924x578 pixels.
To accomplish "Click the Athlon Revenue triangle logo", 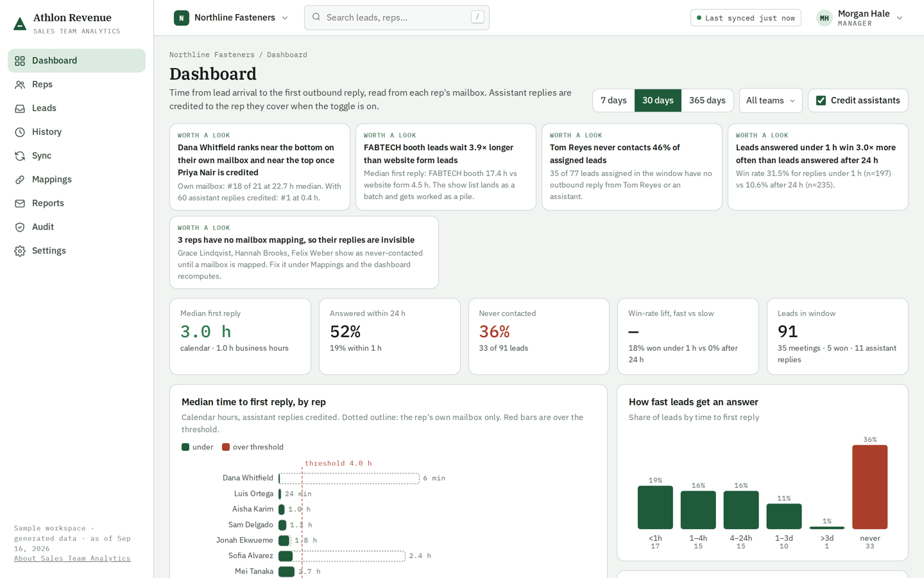I will pos(20,24).
